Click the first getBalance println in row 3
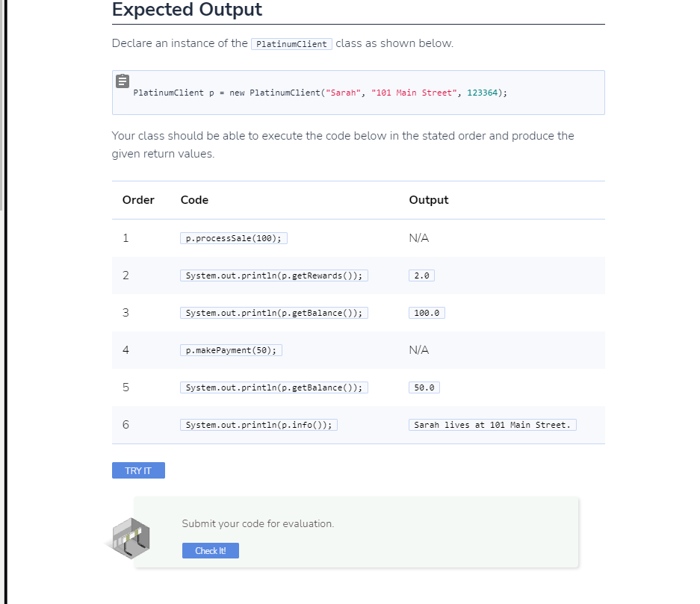This screenshot has width=700, height=604. [x=274, y=313]
